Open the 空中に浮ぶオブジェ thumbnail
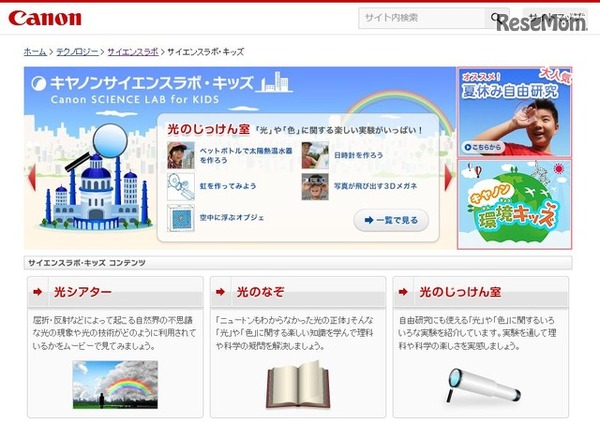Viewport: 600px width, 422px height. pyautogui.click(x=181, y=218)
